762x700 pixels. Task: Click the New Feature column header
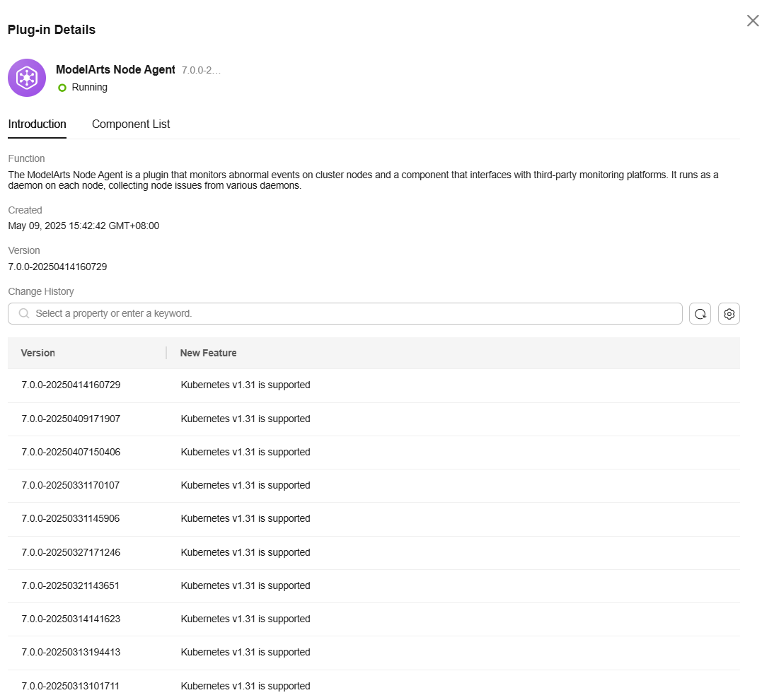209,353
